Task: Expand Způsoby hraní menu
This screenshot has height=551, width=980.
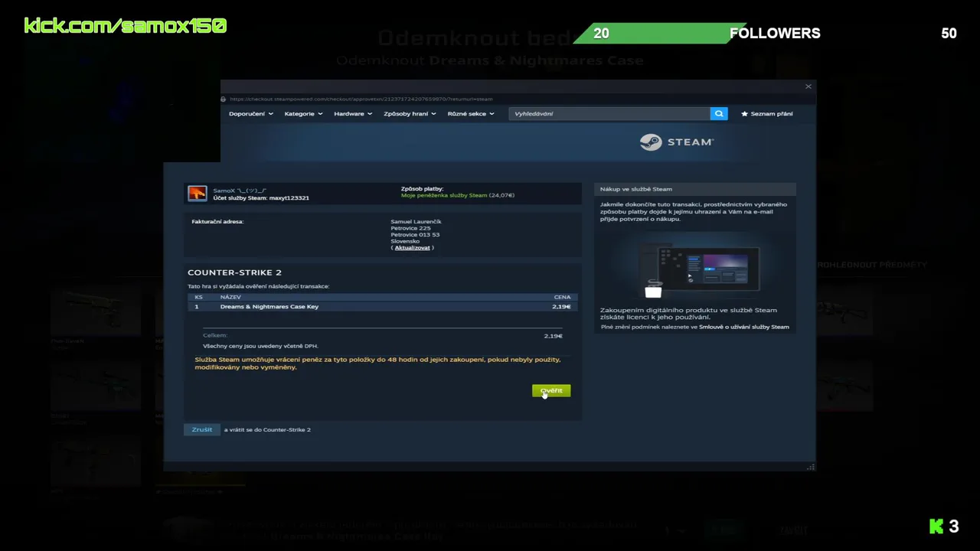Action: pyautogui.click(x=410, y=114)
